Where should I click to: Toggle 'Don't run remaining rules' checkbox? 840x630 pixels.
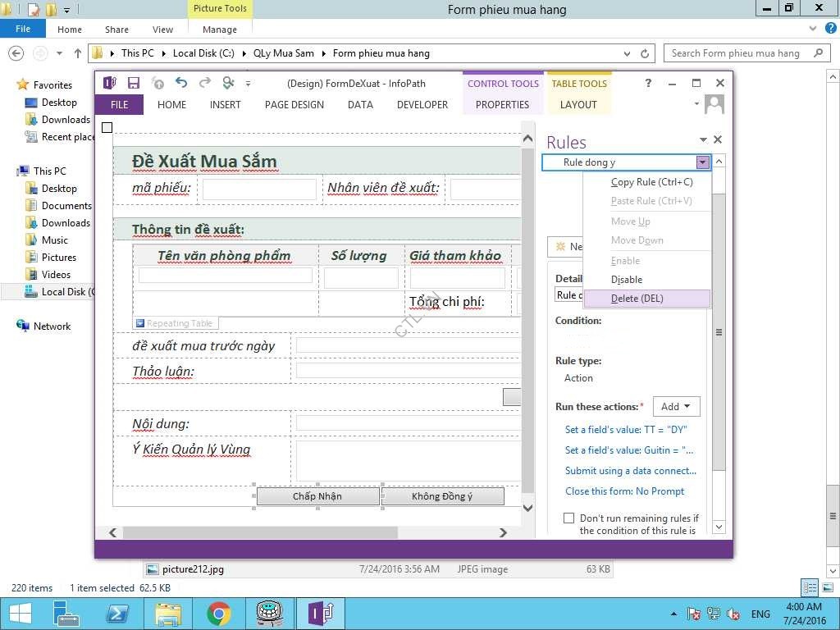click(x=568, y=518)
